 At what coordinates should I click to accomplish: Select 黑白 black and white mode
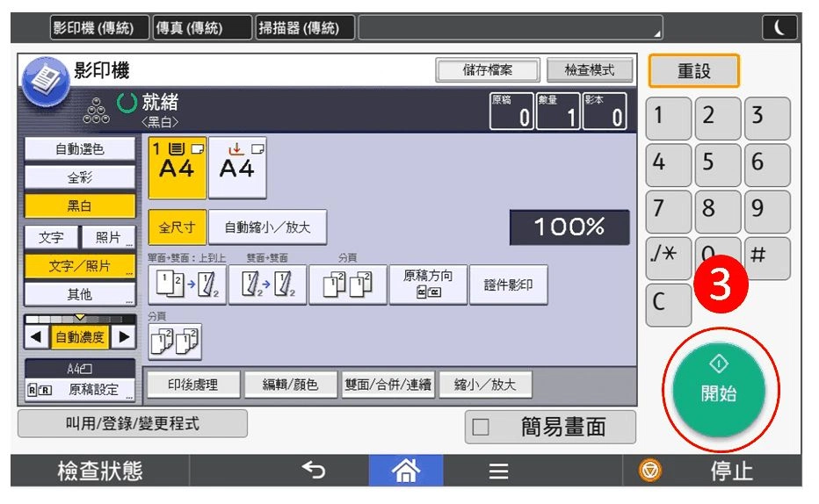80,206
